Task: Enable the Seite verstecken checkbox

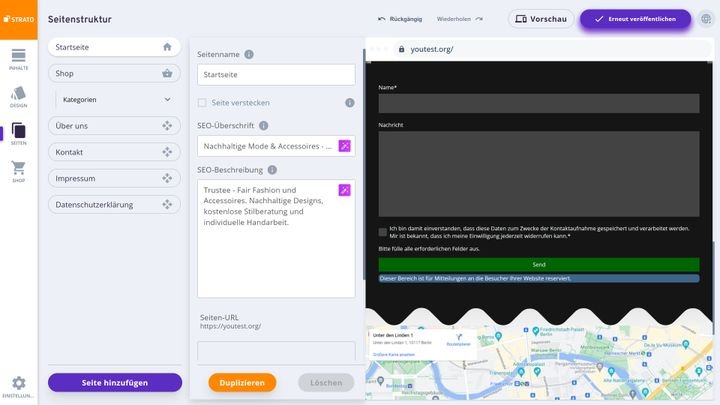Action: (202, 103)
